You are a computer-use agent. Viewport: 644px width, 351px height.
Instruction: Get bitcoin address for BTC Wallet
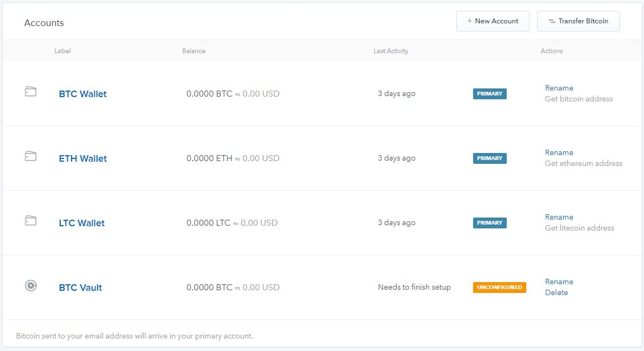579,99
